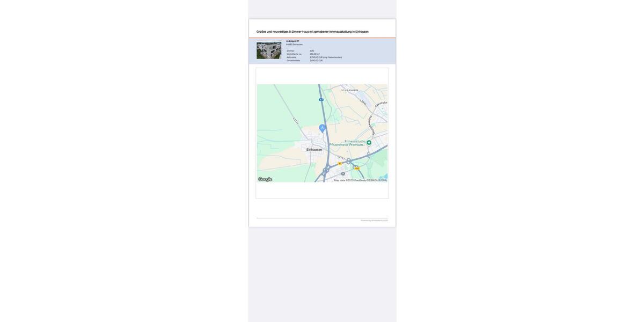
Task: Click the Gesamtmiete 2.850,00 EUR value
Action: click(x=316, y=61)
